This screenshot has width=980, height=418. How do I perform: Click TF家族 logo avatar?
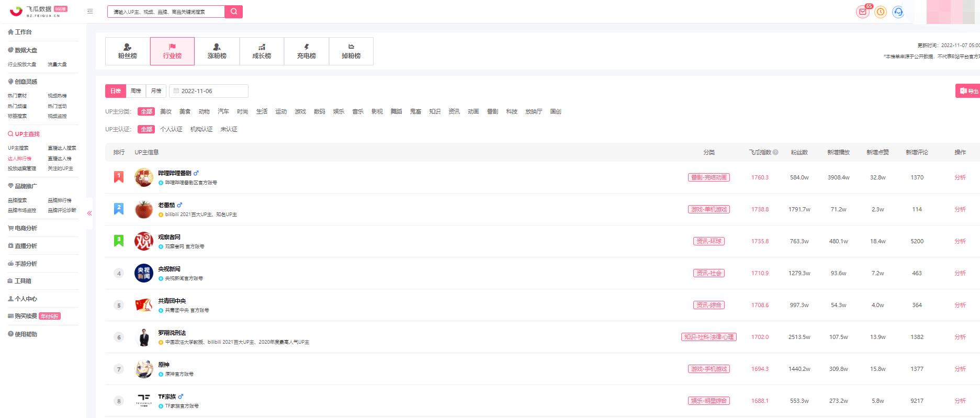[x=144, y=401]
